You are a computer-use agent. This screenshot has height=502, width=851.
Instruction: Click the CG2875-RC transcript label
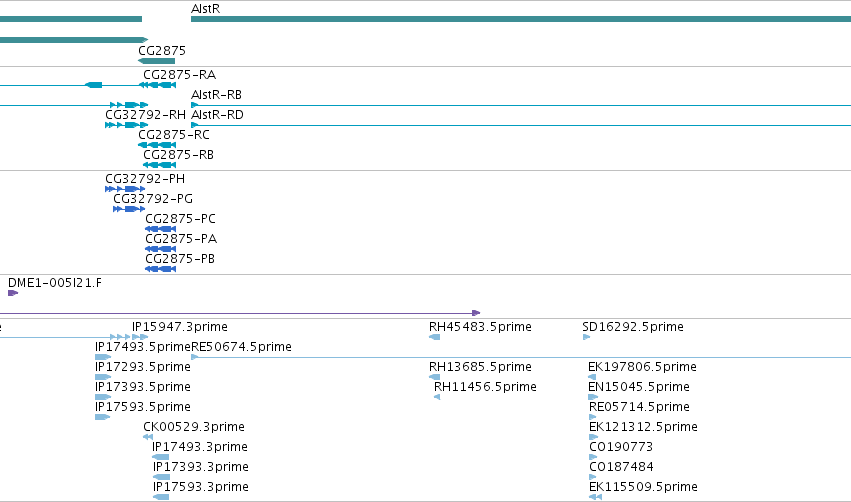[174, 135]
